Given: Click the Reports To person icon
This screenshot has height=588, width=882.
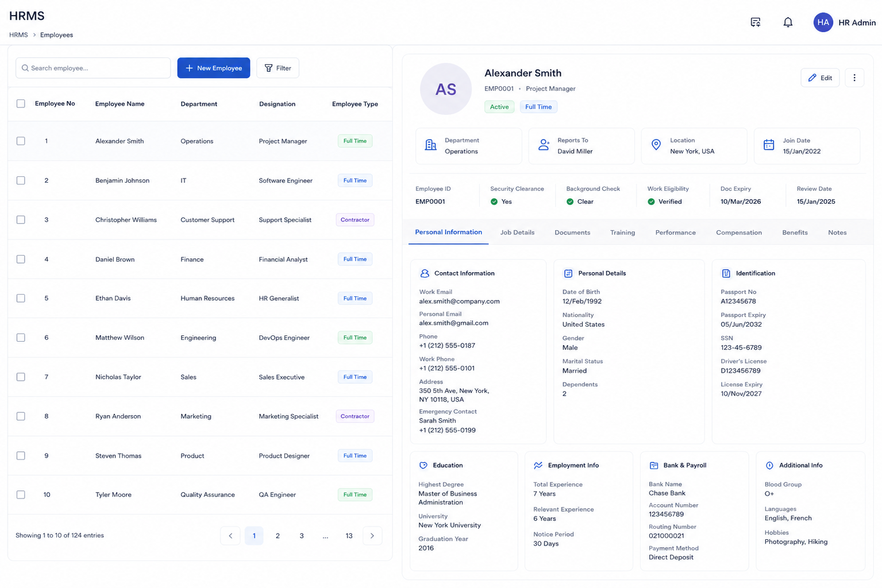Looking at the screenshot, I should 544,145.
